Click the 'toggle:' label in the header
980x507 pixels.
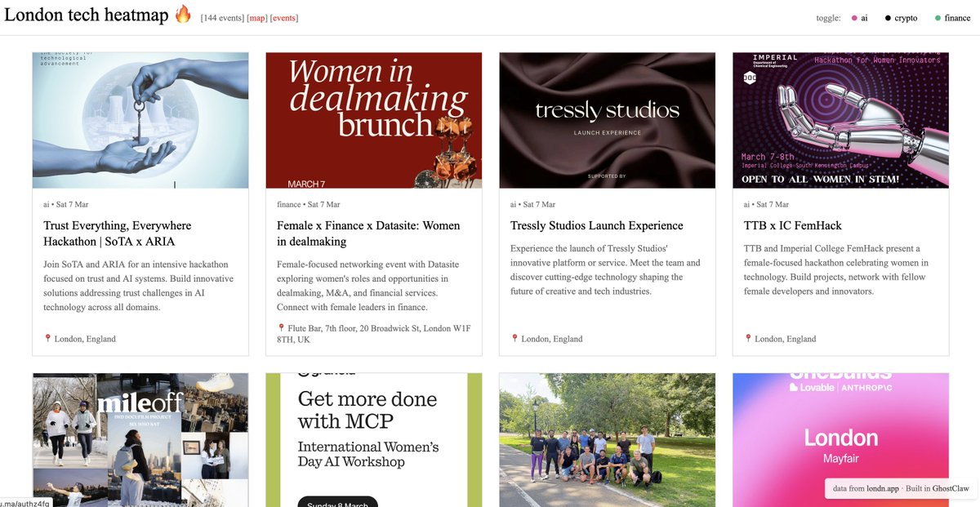pyautogui.click(x=828, y=18)
